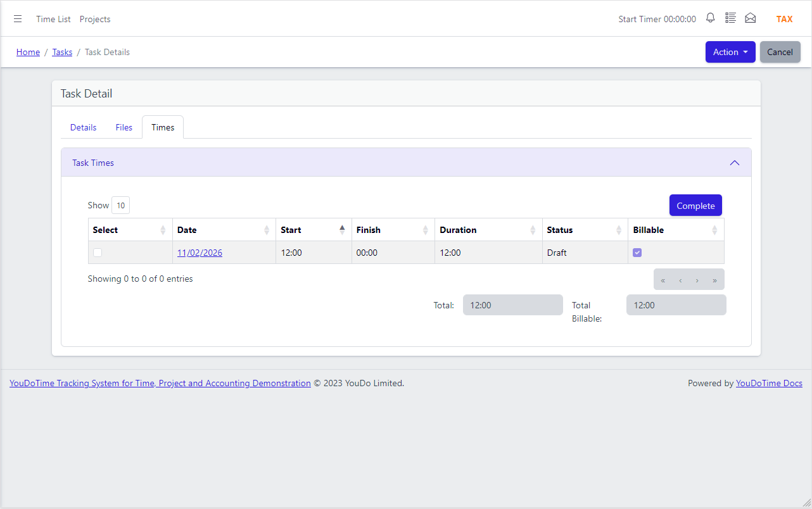Open the YouDoTime Tracking System footer link
Image resolution: width=812 pixels, height=509 pixels.
pyautogui.click(x=160, y=383)
